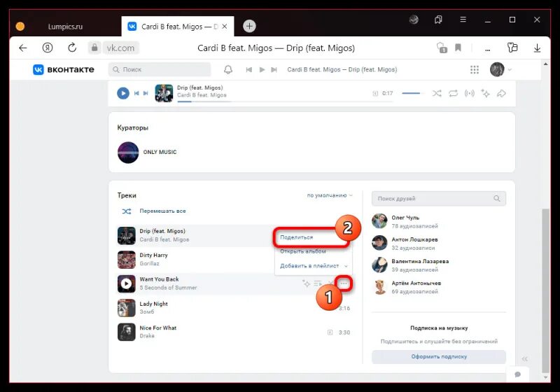Open the browser extensions icon
Screen dimensions: 560x392
tap(512, 48)
